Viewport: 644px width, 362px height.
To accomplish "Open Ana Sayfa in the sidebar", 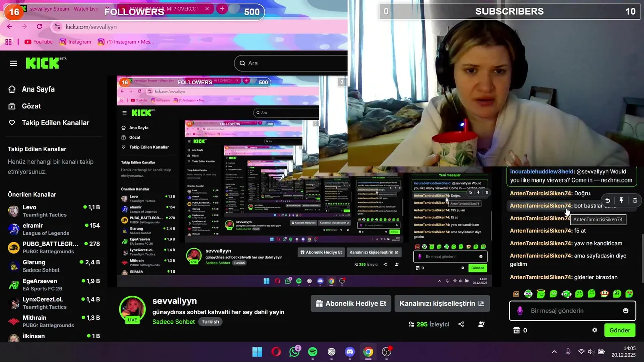I will click(32, 89).
